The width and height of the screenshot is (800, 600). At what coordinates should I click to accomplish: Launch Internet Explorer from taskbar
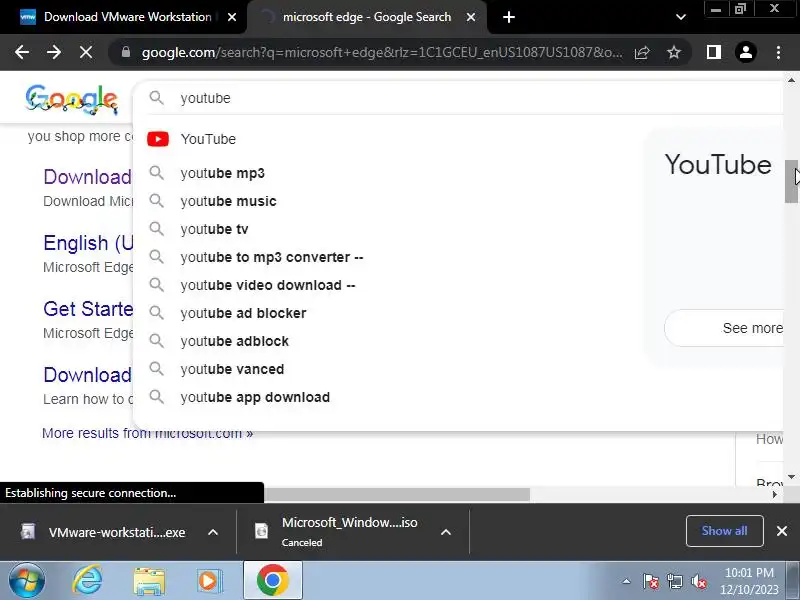point(87,581)
